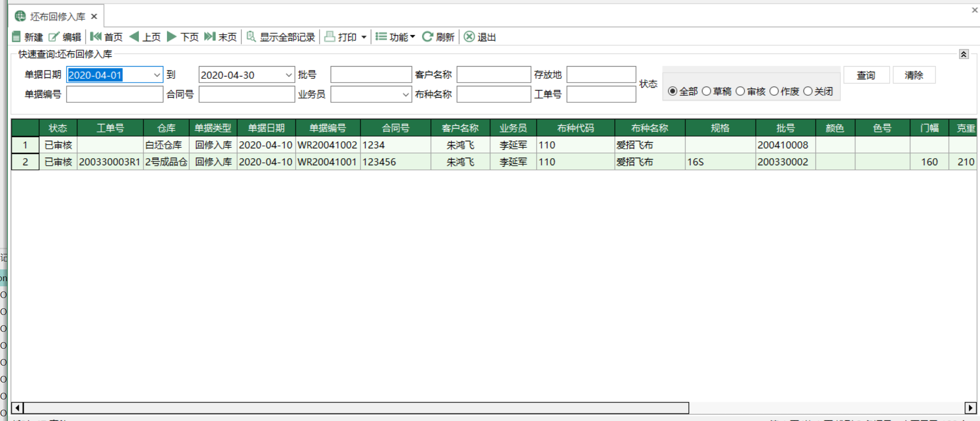Select the 关闭 status radio button

click(808, 91)
